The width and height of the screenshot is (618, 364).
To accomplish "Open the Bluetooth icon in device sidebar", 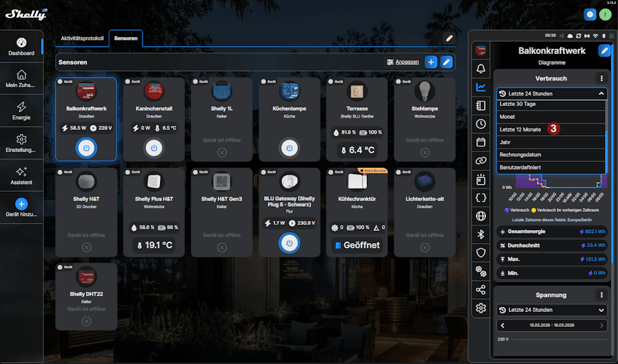I will tap(481, 235).
